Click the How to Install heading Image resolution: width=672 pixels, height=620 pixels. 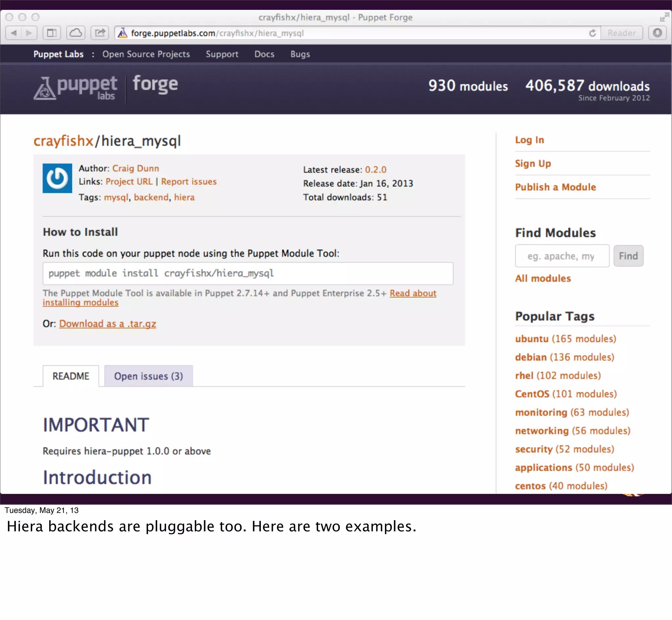80,232
